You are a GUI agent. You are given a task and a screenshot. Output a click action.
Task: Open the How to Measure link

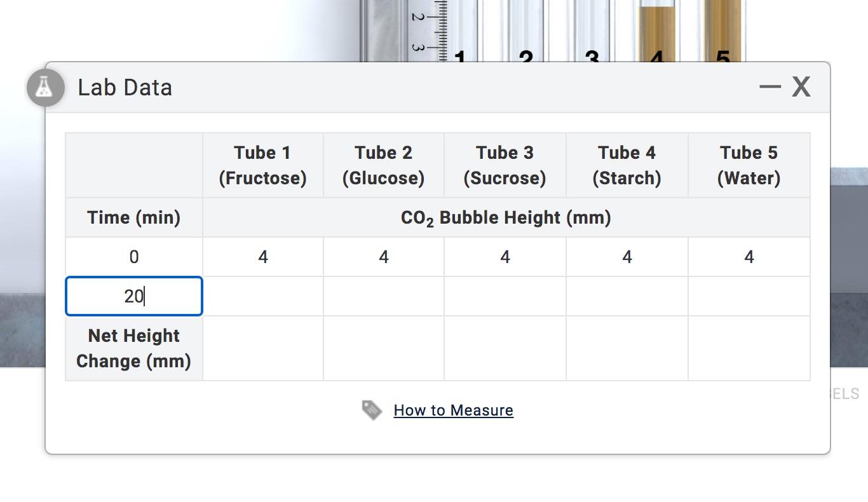[453, 410]
